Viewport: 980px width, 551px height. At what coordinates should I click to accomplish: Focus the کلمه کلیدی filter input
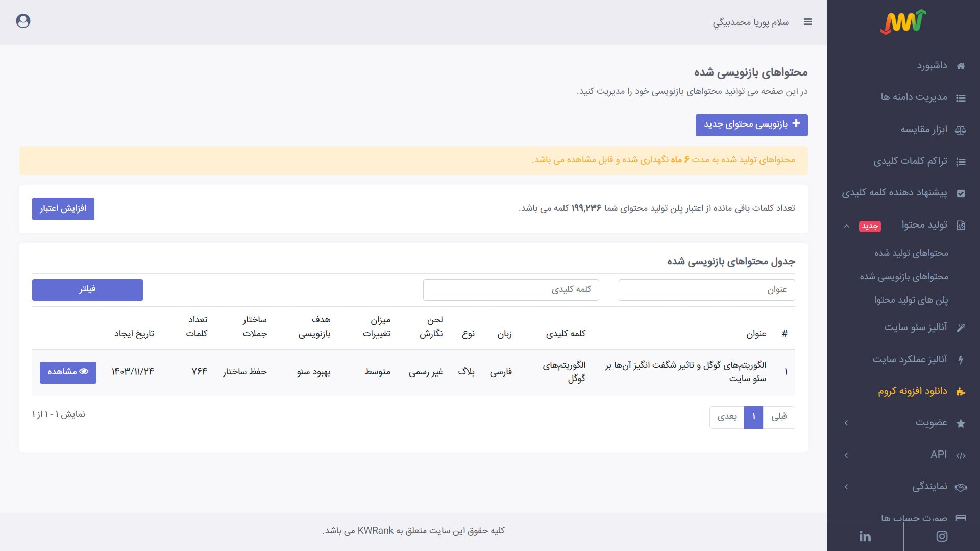[x=511, y=290]
